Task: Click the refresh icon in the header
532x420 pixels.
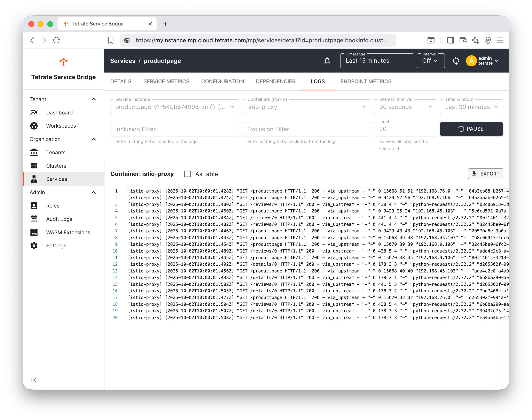Action: [456, 61]
